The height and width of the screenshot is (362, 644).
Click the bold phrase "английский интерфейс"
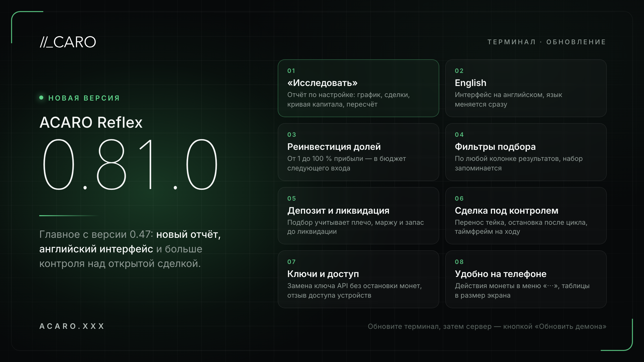(x=96, y=249)
